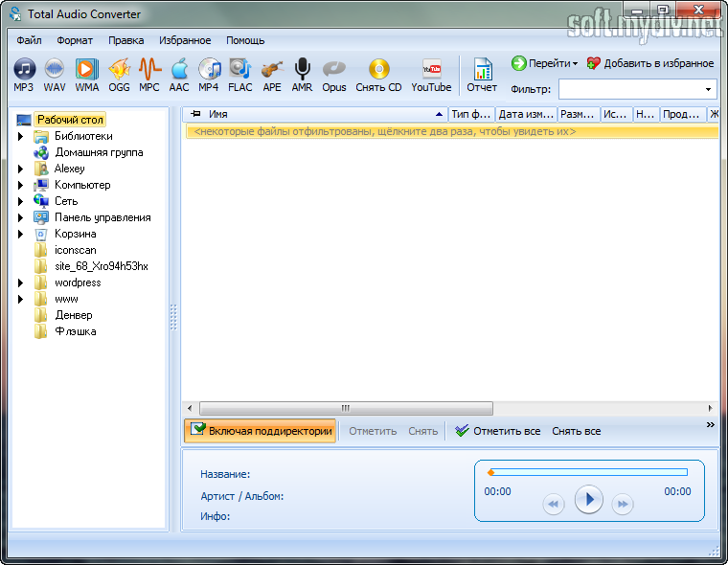Expand the Корзина tree node

click(20, 234)
